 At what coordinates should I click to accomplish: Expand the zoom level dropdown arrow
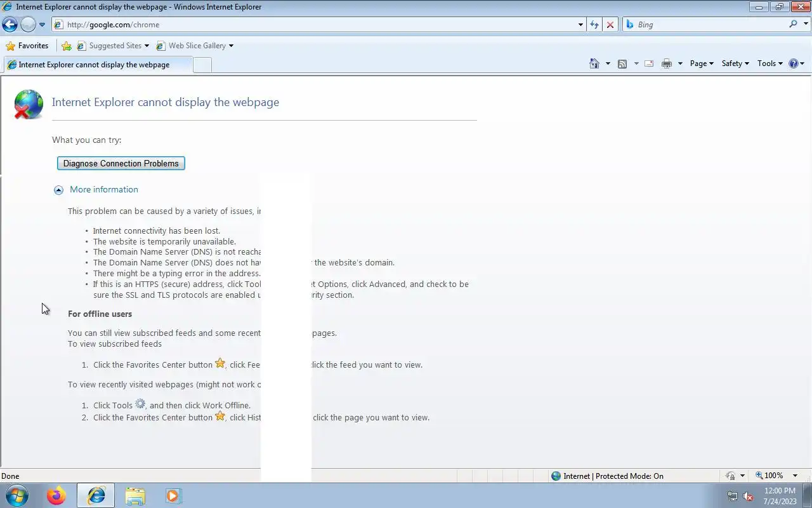click(x=796, y=476)
